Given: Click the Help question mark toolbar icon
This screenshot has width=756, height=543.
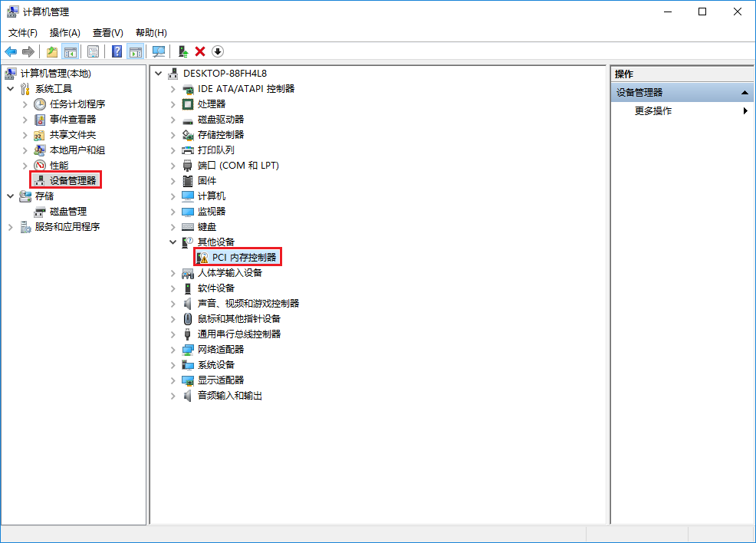Looking at the screenshot, I should (117, 51).
